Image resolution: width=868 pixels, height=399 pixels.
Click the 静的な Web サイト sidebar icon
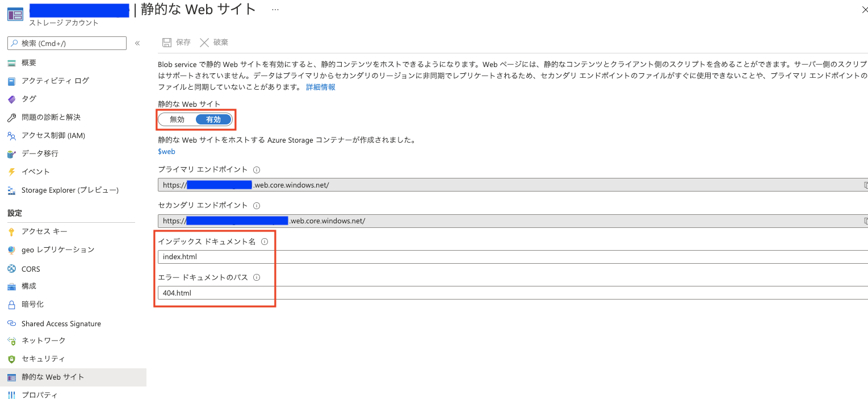pyautogui.click(x=12, y=377)
